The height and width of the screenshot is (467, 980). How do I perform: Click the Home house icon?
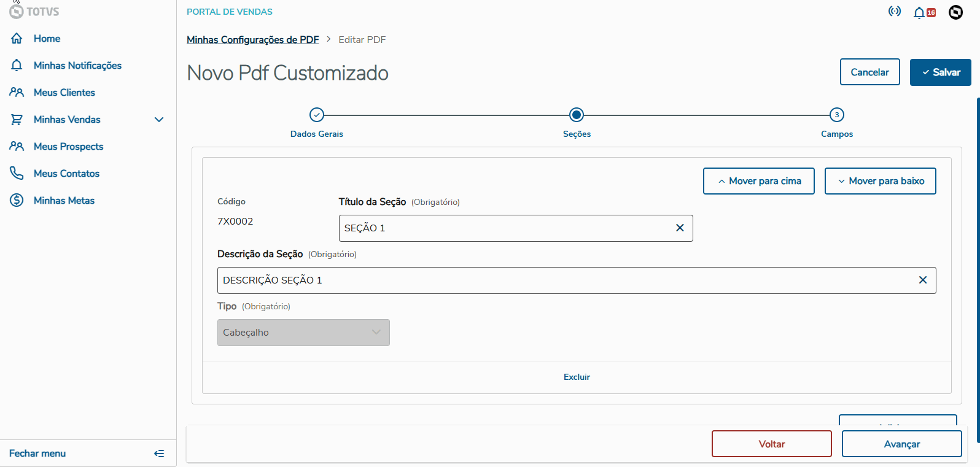click(17, 39)
